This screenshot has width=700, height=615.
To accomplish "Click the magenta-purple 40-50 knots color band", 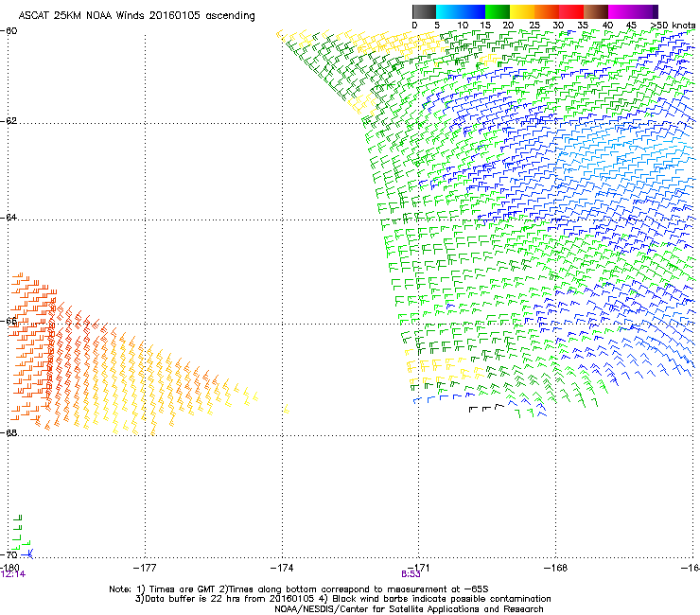I will (633, 11).
